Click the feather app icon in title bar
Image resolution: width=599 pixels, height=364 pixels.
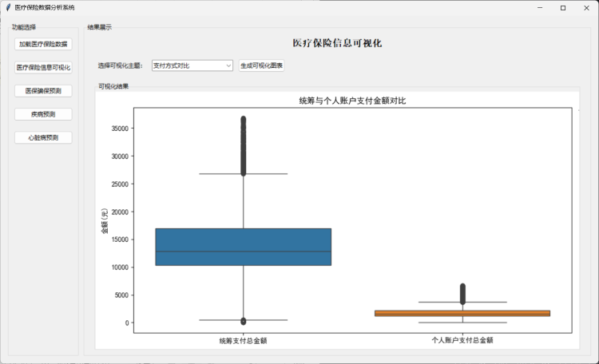pyautogui.click(x=8, y=7)
